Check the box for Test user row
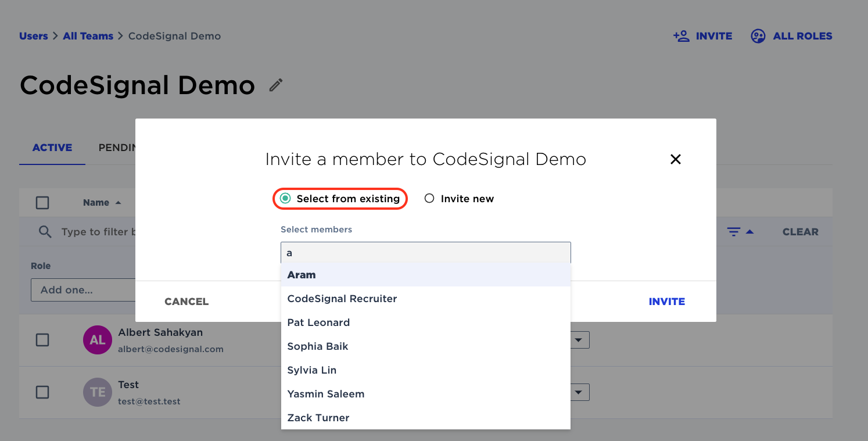The height and width of the screenshot is (441, 868). click(x=42, y=392)
